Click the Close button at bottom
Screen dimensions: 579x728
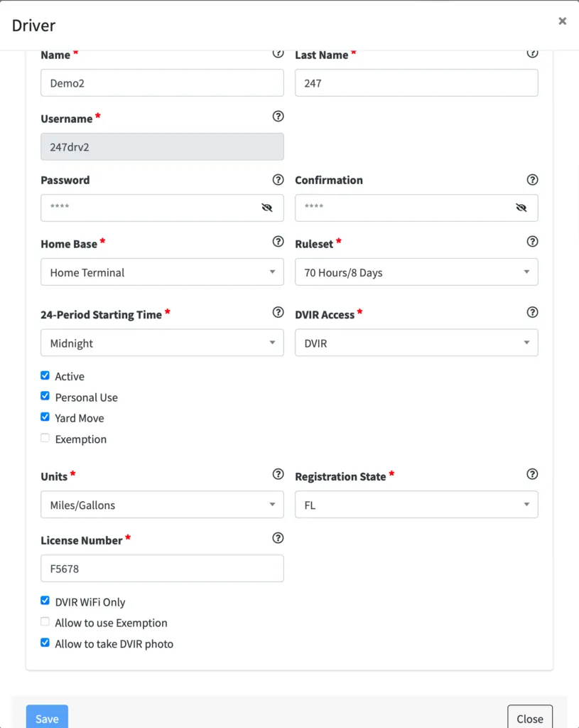point(529,718)
